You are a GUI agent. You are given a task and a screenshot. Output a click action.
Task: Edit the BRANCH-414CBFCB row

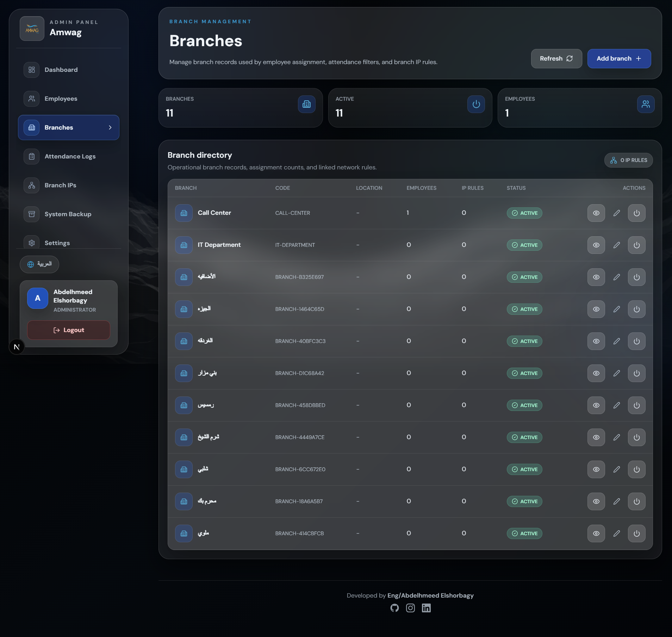tap(617, 533)
